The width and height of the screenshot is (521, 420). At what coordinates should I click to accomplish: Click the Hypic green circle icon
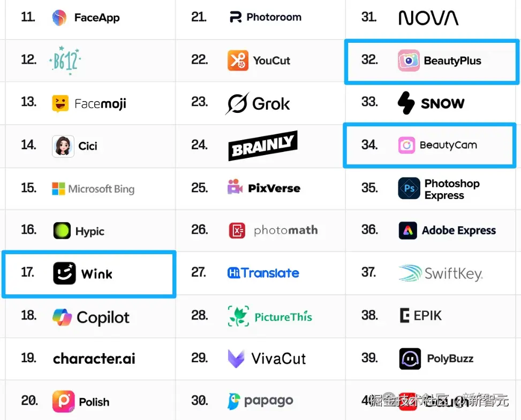point(62,231)
